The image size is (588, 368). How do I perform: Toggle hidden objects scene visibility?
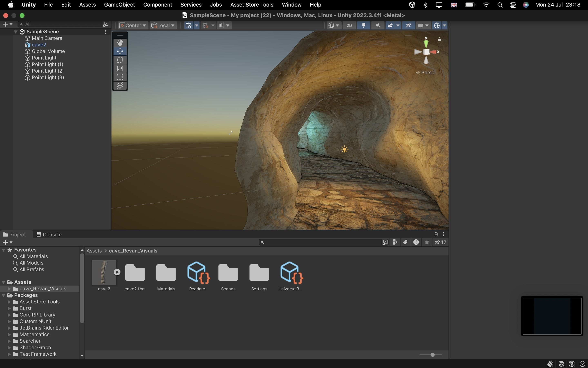click(409, 26)
